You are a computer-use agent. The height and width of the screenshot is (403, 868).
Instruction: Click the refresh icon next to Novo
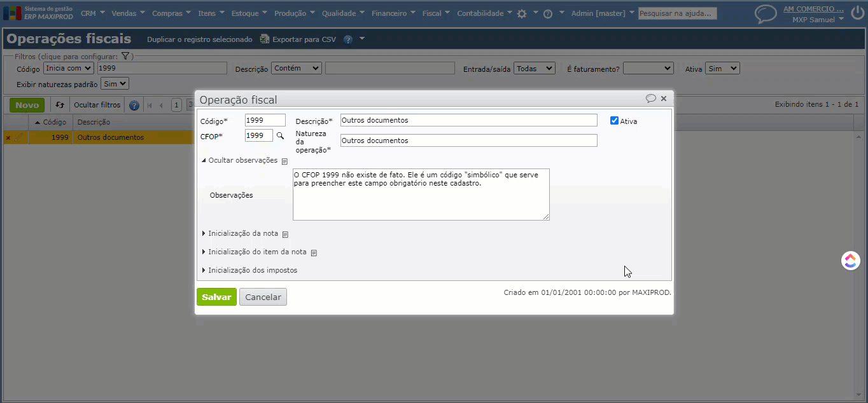tap(60, 105)
